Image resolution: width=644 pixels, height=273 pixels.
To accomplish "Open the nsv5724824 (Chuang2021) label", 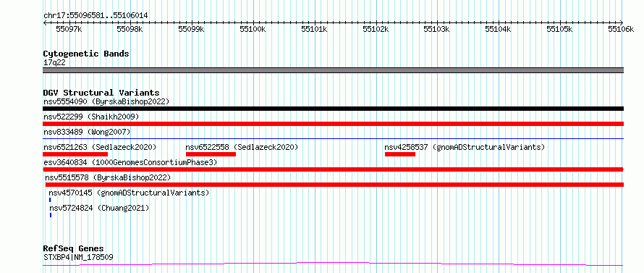I will coord(99,208).
